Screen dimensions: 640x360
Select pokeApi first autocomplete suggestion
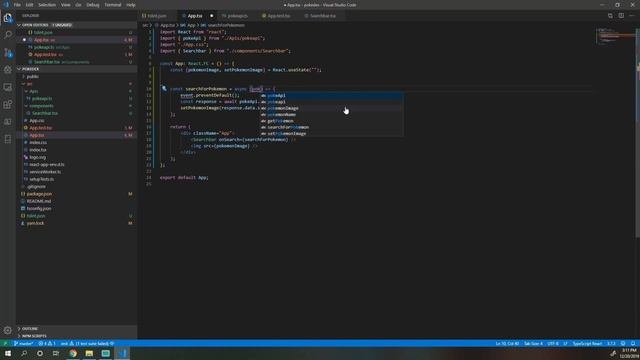pyautogui.click(x=332, y=96)
